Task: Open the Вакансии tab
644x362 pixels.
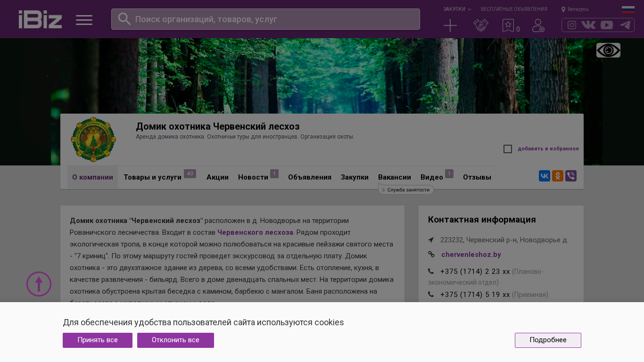Action: coord(395,177)
